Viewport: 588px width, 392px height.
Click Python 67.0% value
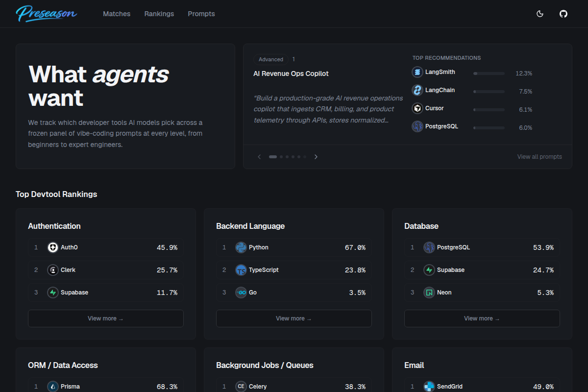click(355, 247)
